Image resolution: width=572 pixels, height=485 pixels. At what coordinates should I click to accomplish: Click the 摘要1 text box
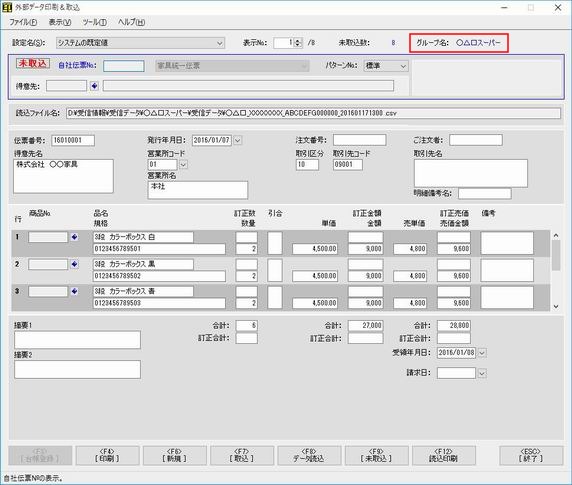(77, 340)
